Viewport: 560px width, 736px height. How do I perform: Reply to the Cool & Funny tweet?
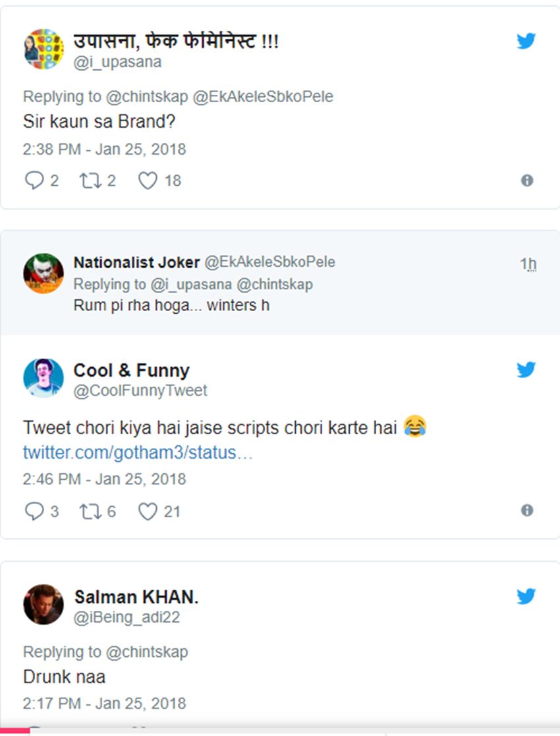(34, 511)
